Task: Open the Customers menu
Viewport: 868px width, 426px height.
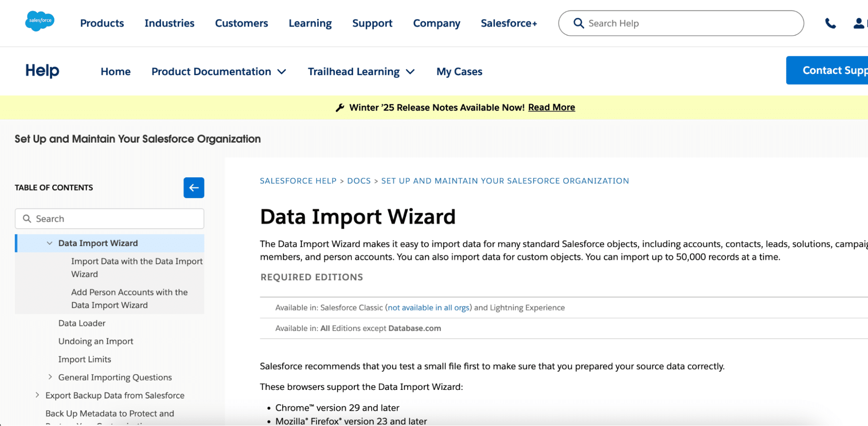Action: pyautogui.click(x=241, y=23)
